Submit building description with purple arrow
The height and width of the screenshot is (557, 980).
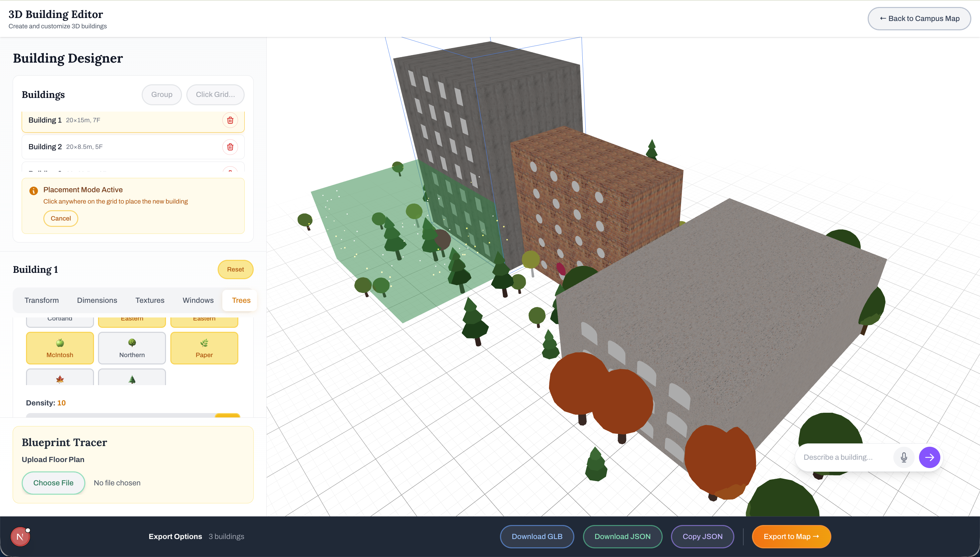(929, 457)
